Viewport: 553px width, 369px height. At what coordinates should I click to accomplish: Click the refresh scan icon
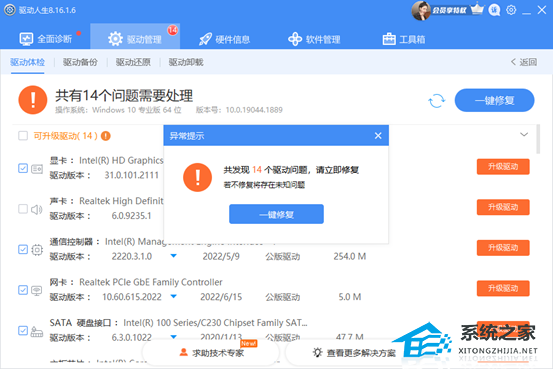click(x=436, y=101)
